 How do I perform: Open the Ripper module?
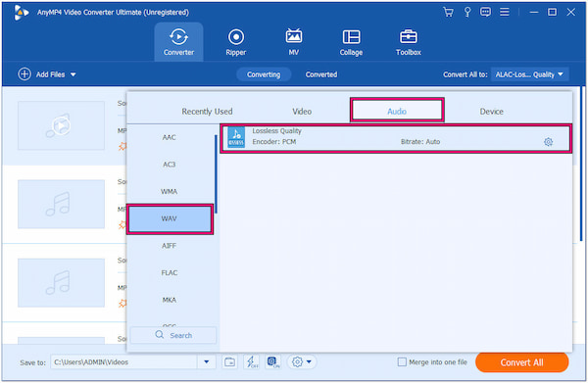click(236, 42)
